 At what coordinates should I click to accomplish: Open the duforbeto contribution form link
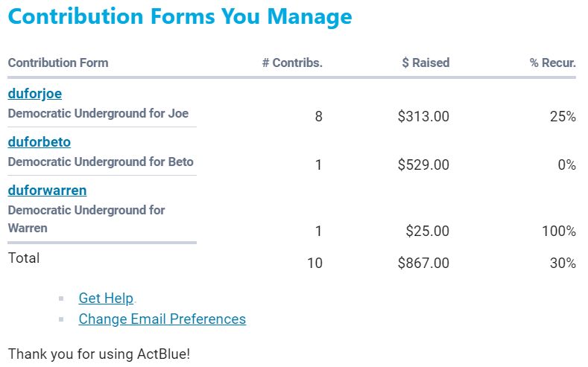[x=39, y=141]
